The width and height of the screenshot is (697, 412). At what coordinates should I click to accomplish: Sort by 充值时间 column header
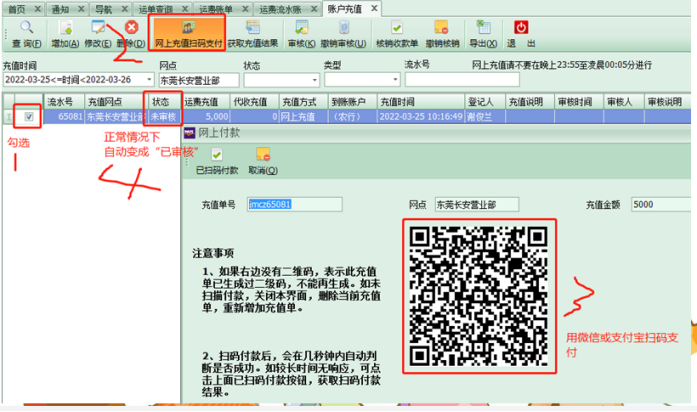pyautogui.click(x=421, y=102)
